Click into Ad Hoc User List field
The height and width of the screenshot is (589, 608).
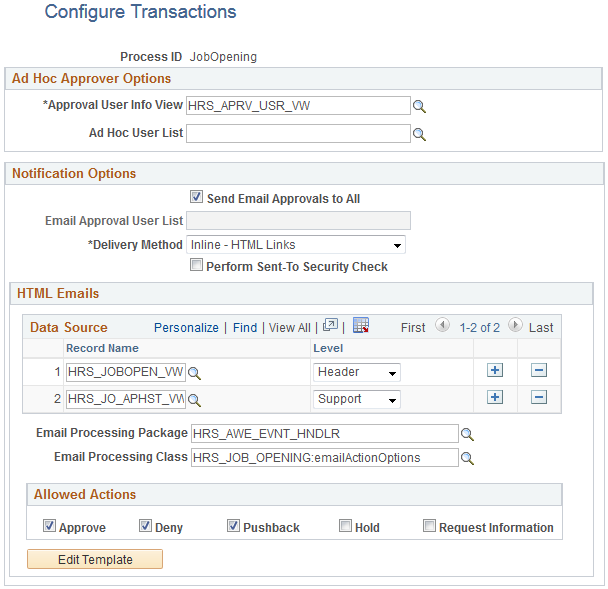(x=298, y=133)
